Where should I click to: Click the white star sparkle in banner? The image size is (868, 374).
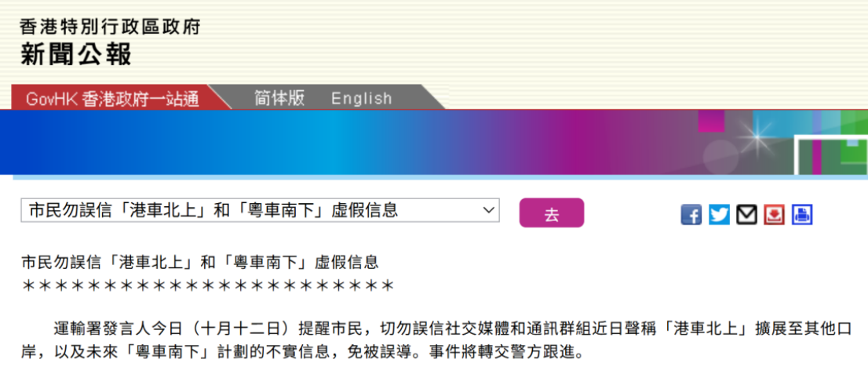[x=758, y=136]
